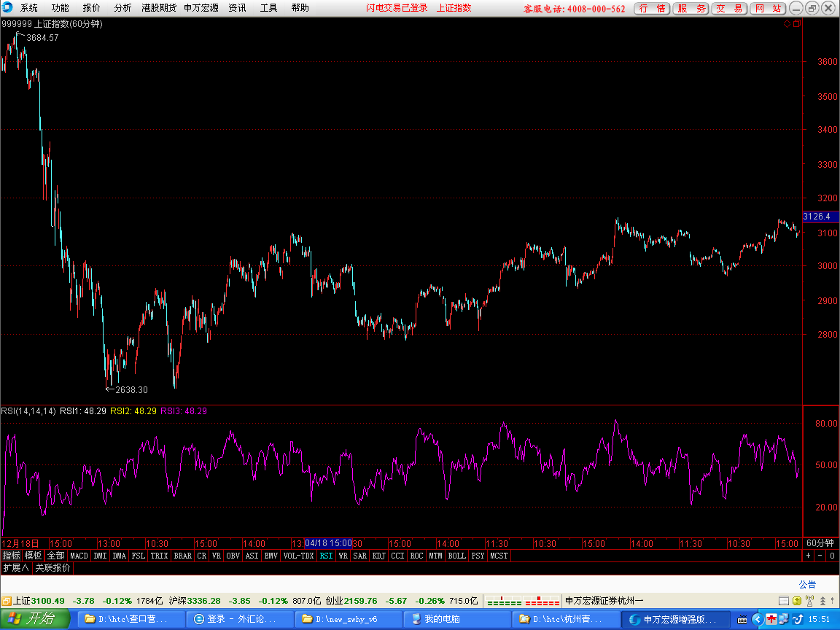This screenshot has height=630, width=840.
Task: Select the 指标 tab
Action: pyautogui.click(x=11, y=556)
